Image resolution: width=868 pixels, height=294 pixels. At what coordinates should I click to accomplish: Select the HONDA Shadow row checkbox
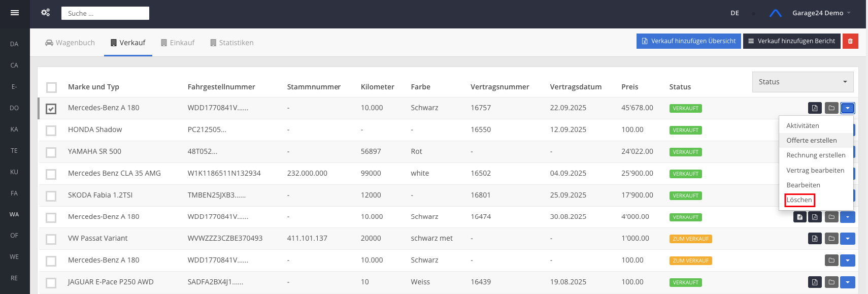[51, 130]
